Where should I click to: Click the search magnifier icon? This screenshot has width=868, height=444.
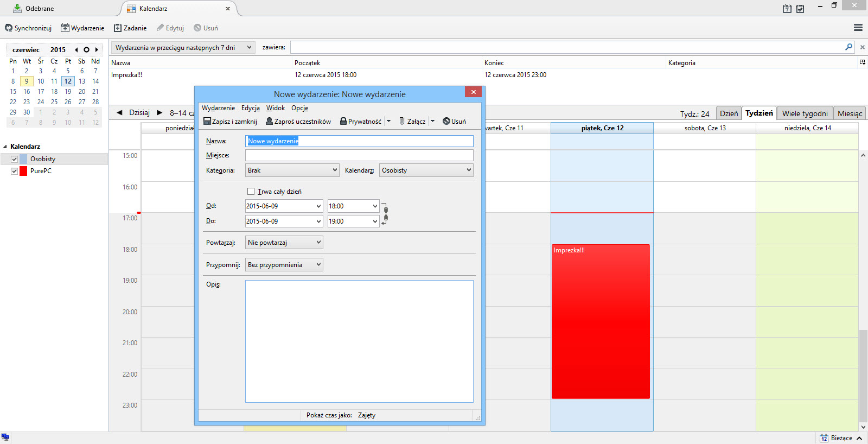(x=848, y=47)
